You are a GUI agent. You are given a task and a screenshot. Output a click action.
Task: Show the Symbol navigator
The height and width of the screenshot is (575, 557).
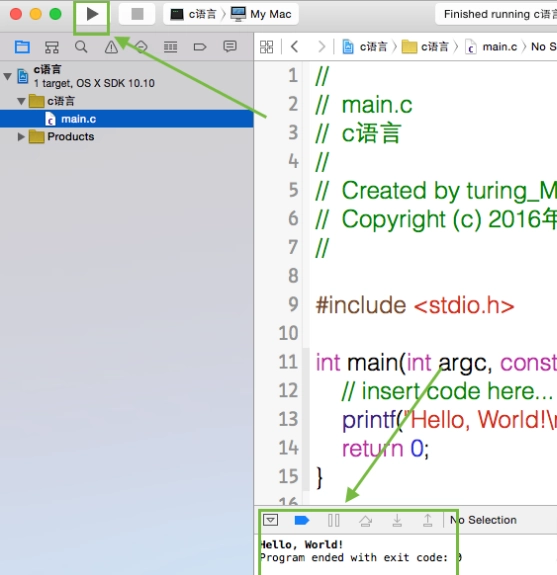point(52,47)
